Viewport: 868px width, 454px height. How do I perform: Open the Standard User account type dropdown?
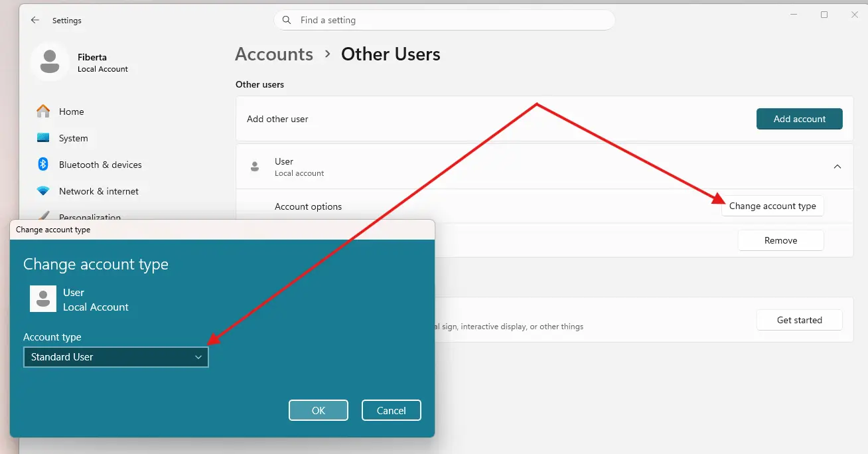point(116,357)
